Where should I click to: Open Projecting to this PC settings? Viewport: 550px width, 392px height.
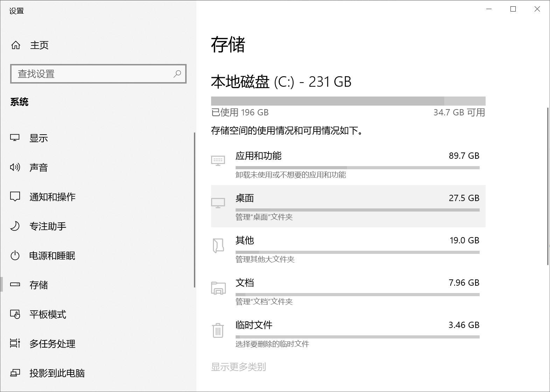click(x=57, y=373)
